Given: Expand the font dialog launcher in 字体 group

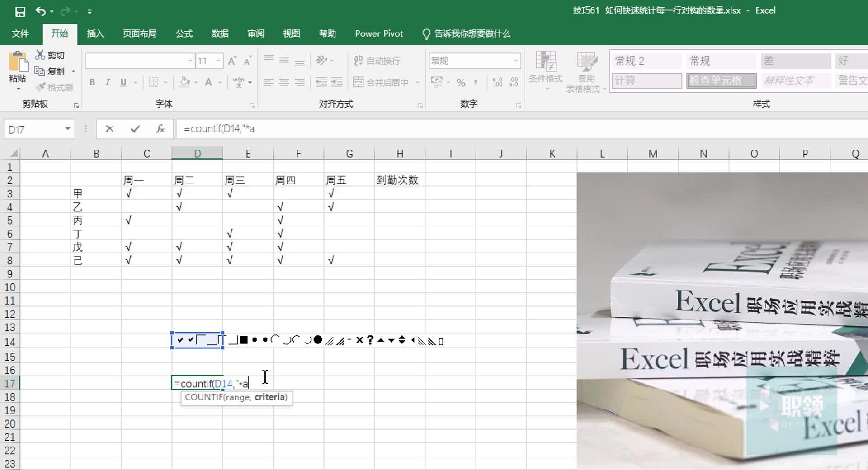Looking at the screenshot, I should coord(252,106).
